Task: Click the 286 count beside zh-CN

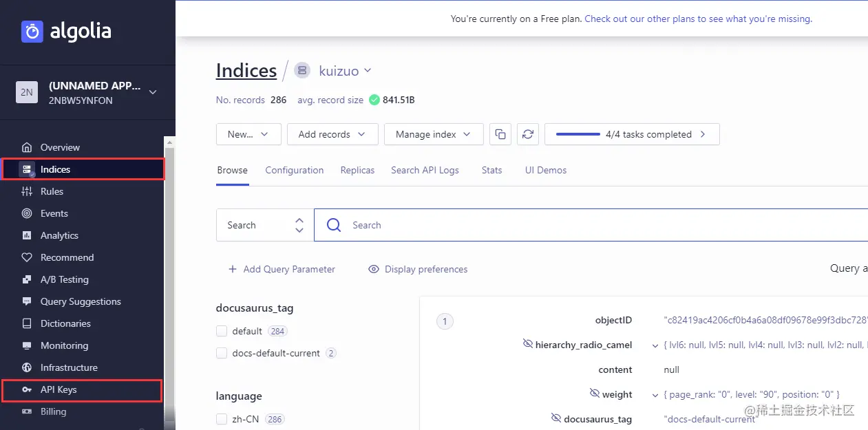Action: (275, 419)
